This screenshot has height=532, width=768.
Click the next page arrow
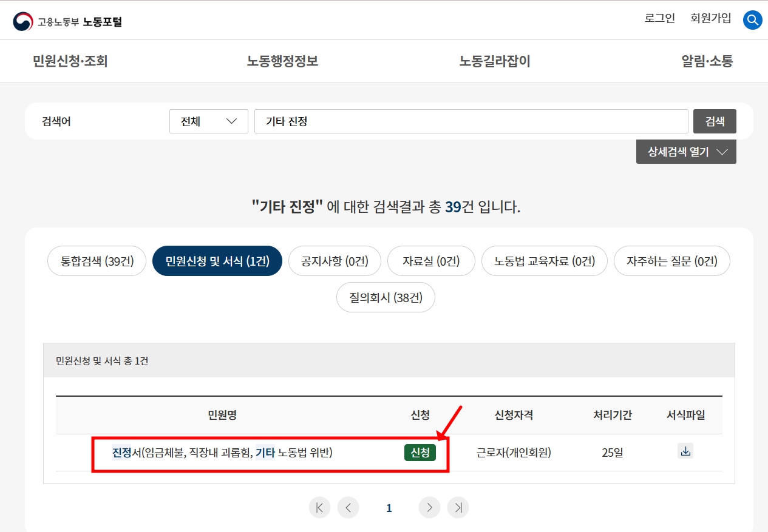(429, 507)
